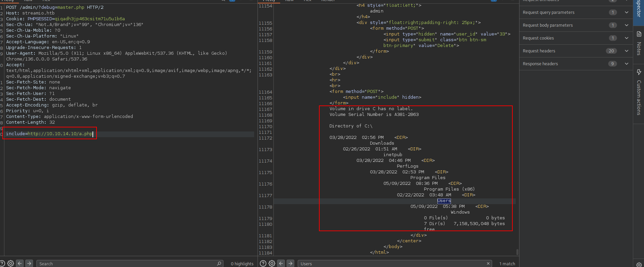Click response line number 11167
The width and height of the screenshot is (644, 267).
pos(265,110)
